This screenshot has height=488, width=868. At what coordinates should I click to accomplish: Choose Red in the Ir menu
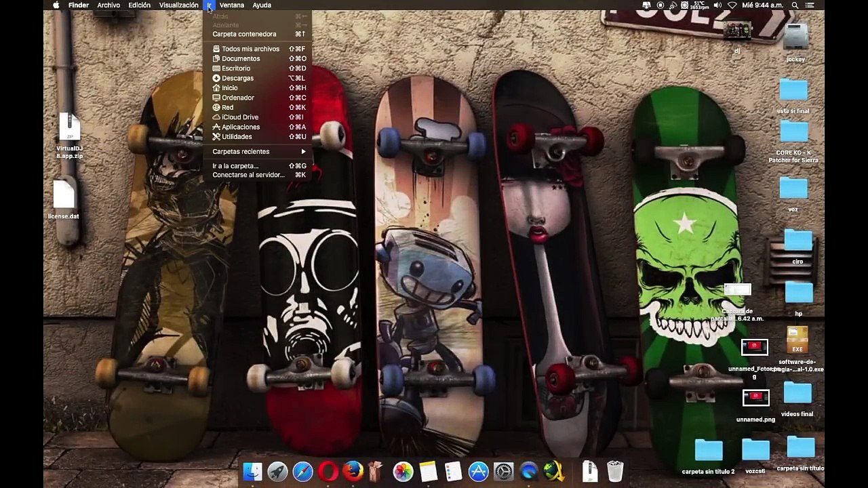click(x=258, y=107)
